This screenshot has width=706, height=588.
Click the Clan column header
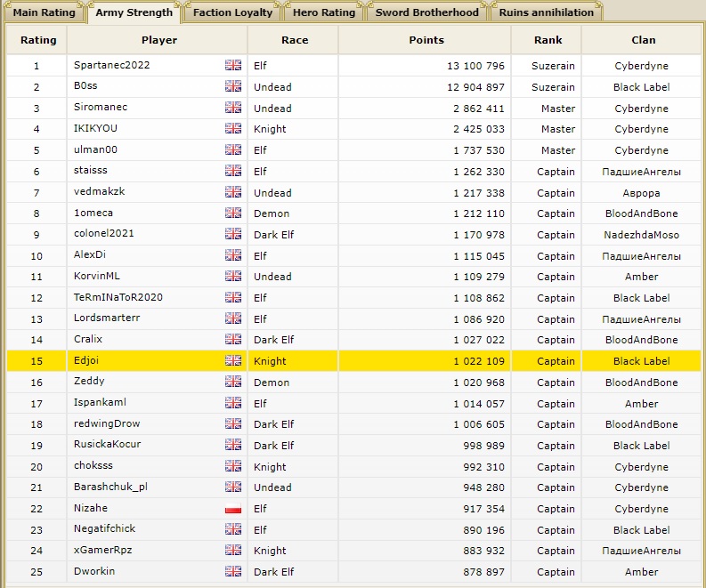click(x=642, y=40)
